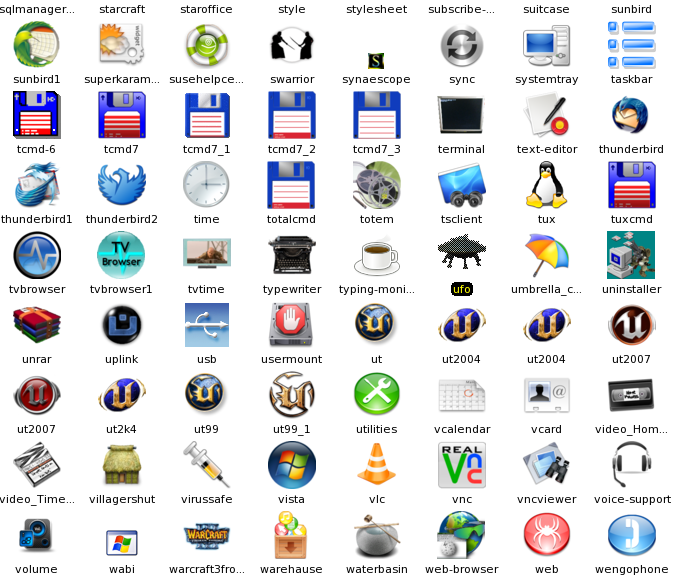Screen dimensions: 691x580
Task: Select the wengophone blue phone icon
Action: pos(632,535)
